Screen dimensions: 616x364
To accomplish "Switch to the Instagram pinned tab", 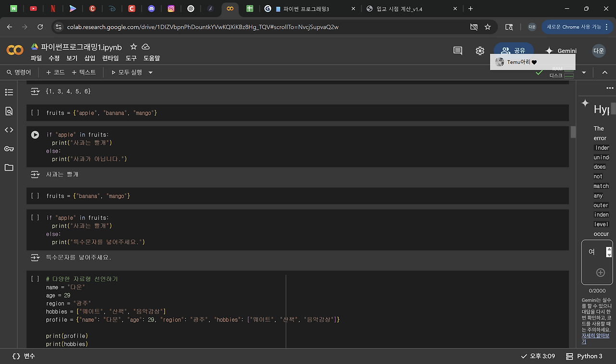I will 171,9.
